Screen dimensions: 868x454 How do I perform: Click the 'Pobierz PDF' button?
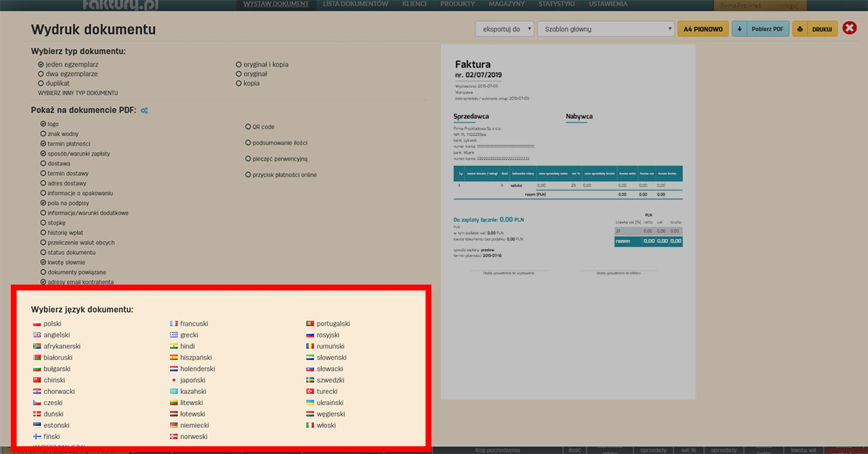[x=760, y=29]
